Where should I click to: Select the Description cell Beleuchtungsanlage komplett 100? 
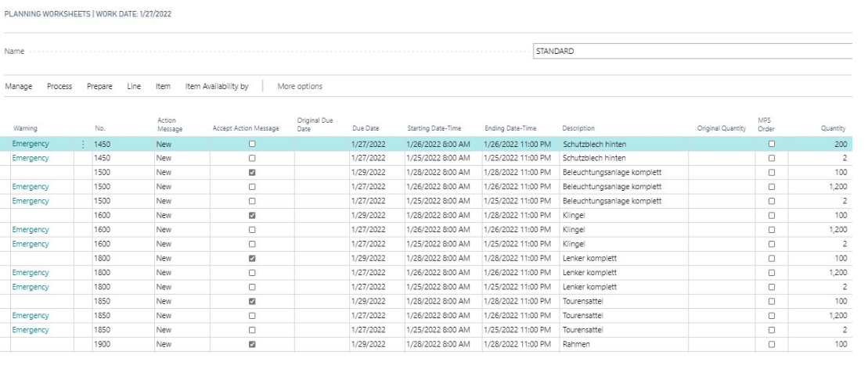point(612,172)
